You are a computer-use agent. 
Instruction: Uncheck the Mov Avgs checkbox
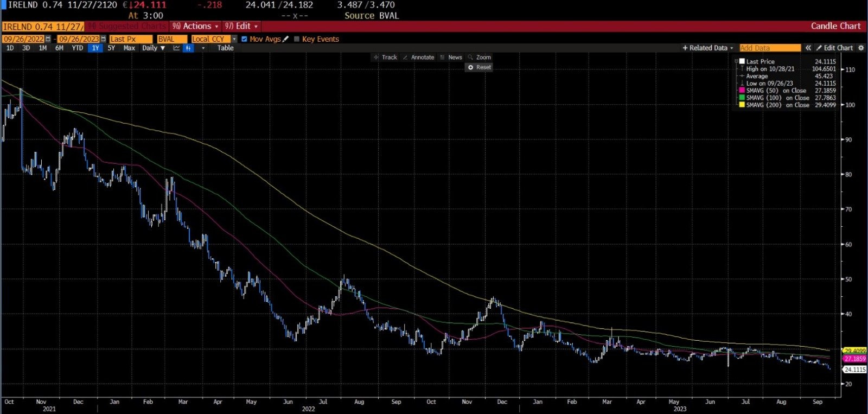tap(244, 39)
